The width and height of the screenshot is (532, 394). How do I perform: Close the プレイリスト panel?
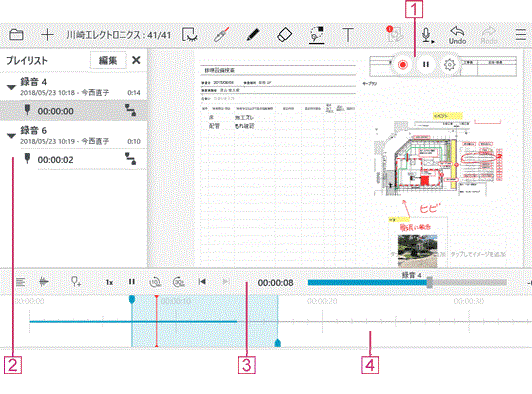tap(136, 60)
